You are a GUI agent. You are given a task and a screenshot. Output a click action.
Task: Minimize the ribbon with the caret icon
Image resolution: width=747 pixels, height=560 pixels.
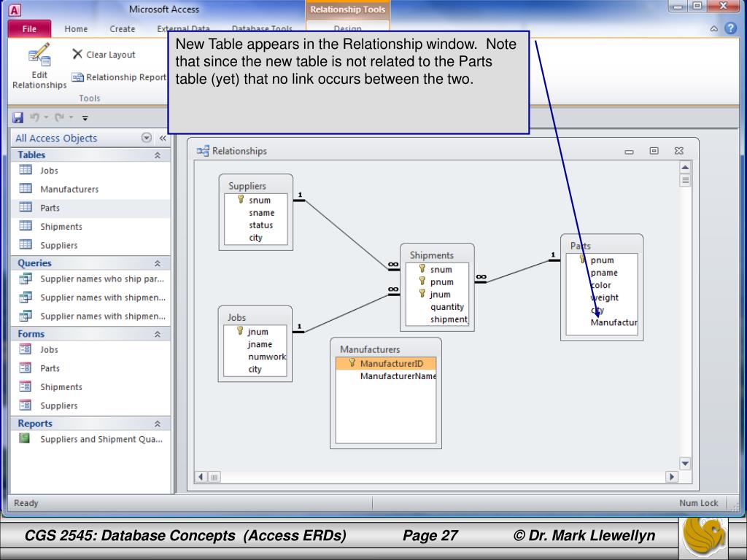point(713,28)
